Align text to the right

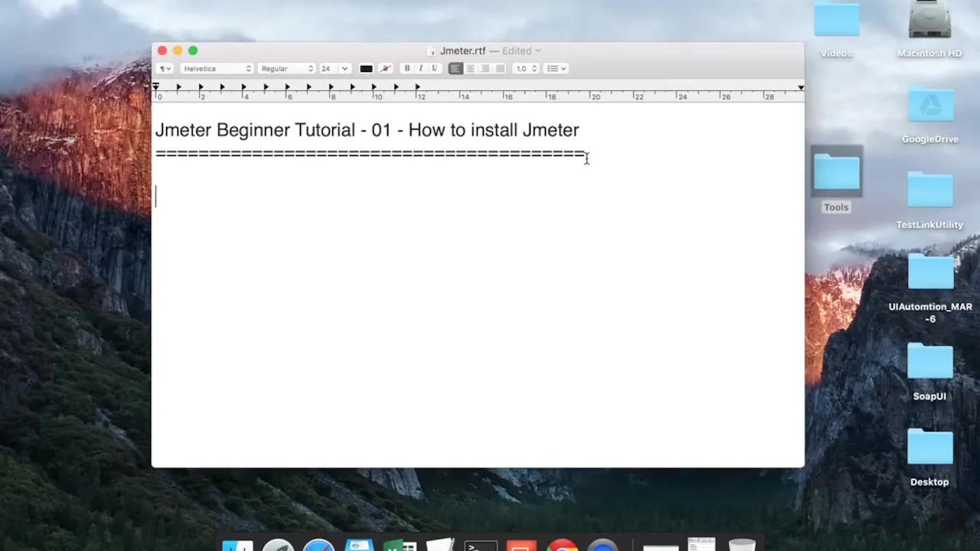click(x=485, y=69)
